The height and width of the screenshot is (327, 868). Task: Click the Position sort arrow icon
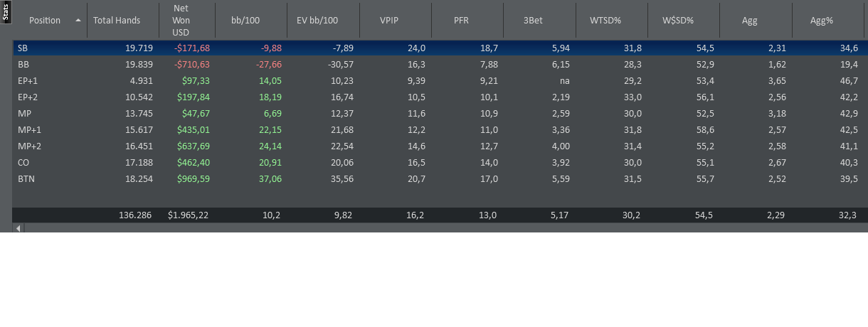78,21
